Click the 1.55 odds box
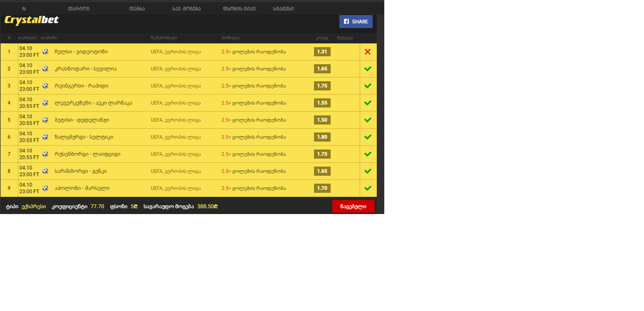This screenshot has height=311, width=644. 322,103
